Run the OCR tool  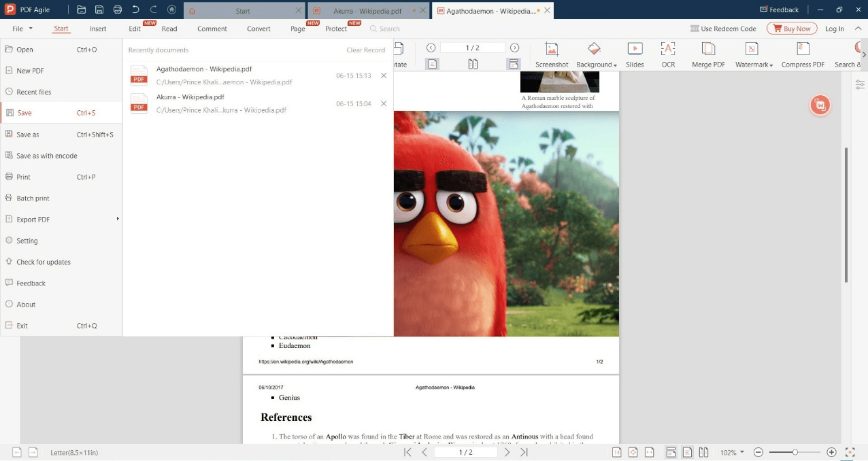coord(668,55)
